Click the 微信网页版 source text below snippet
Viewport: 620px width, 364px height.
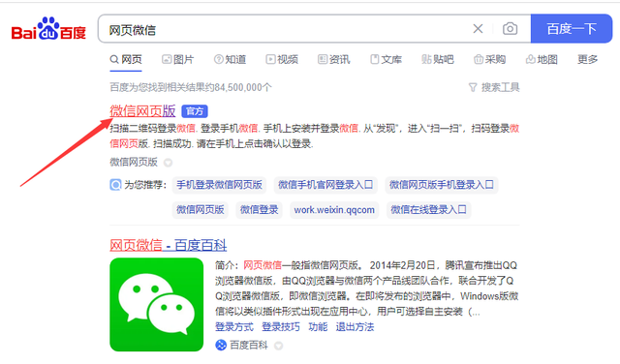[x=134, y=162]
